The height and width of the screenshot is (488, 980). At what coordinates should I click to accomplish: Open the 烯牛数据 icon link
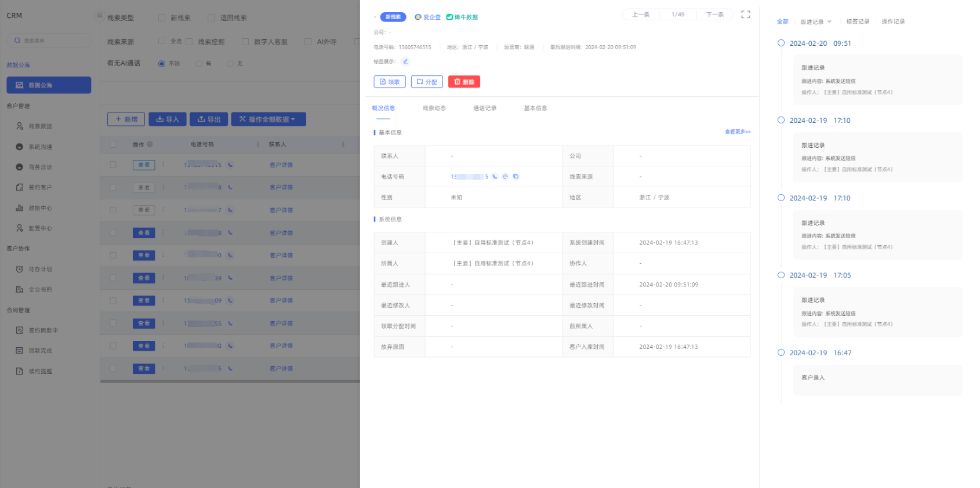[462, 17]
